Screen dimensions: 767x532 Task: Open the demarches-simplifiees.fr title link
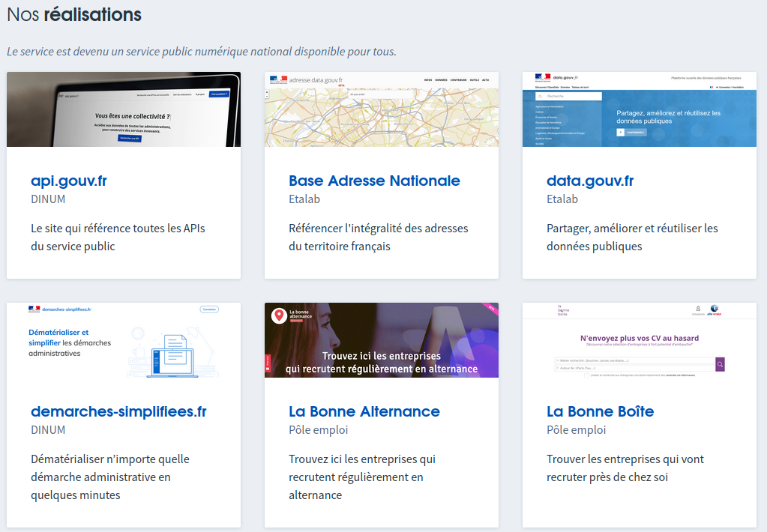click(x=119, y=411)
